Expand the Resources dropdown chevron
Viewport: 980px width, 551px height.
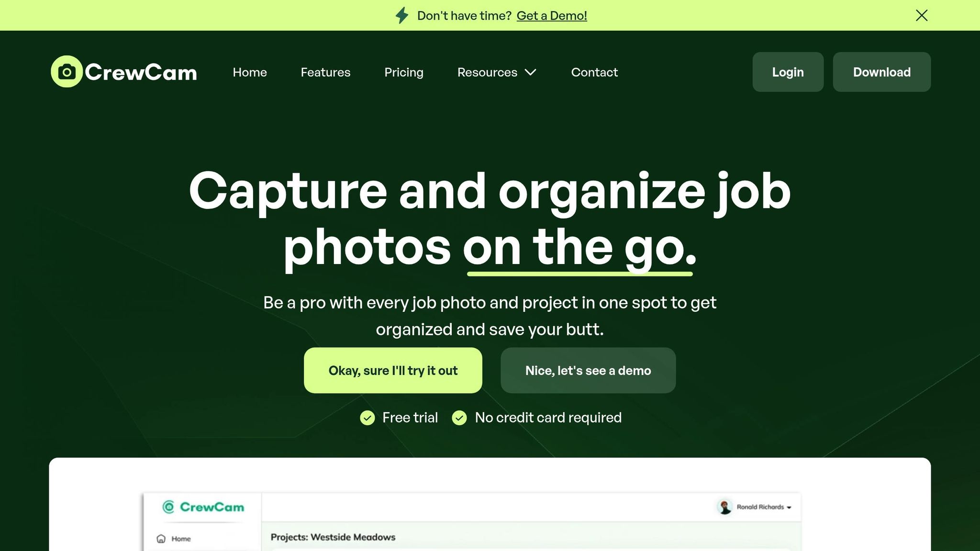click(x=530, y=72)
